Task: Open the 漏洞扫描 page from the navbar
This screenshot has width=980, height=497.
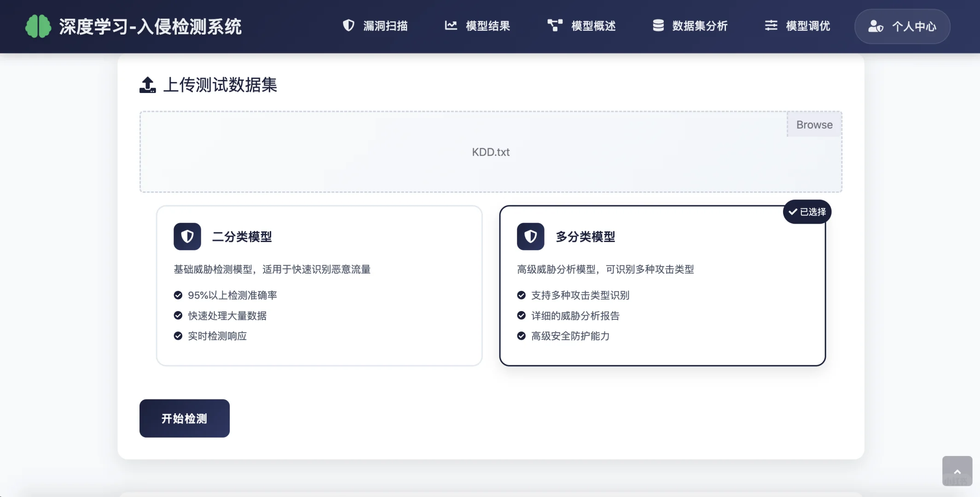Action: point(376,26)
